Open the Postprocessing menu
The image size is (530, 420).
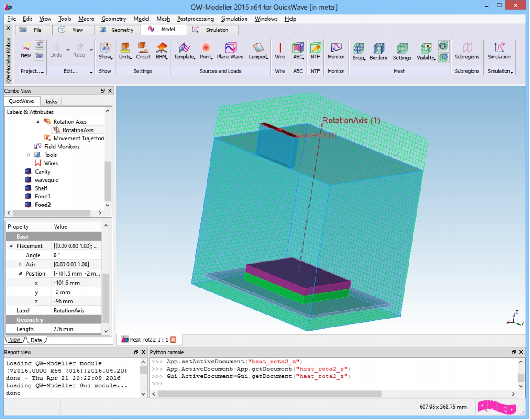point(195,19)
